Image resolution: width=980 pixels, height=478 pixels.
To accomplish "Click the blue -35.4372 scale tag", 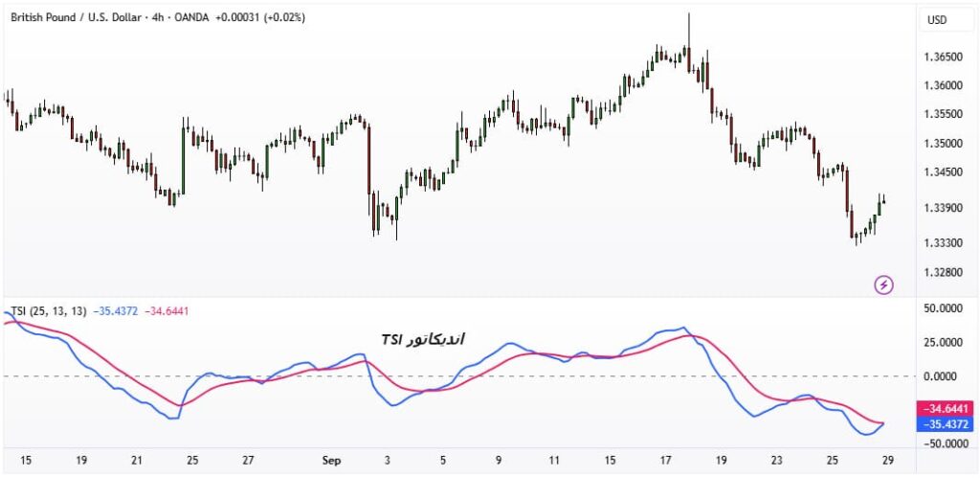I will pyautogui.click(x=945, y=423).
